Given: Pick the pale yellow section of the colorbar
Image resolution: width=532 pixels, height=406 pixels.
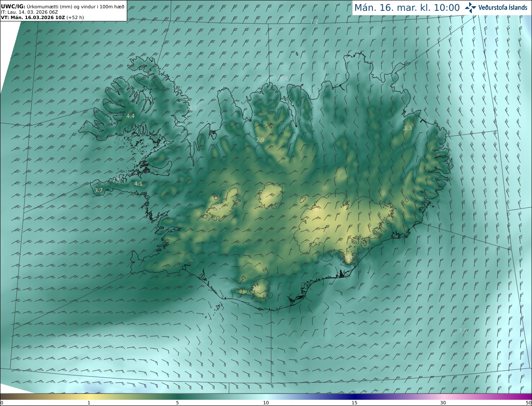Looking at the screenshot, I should pos(89,396).
